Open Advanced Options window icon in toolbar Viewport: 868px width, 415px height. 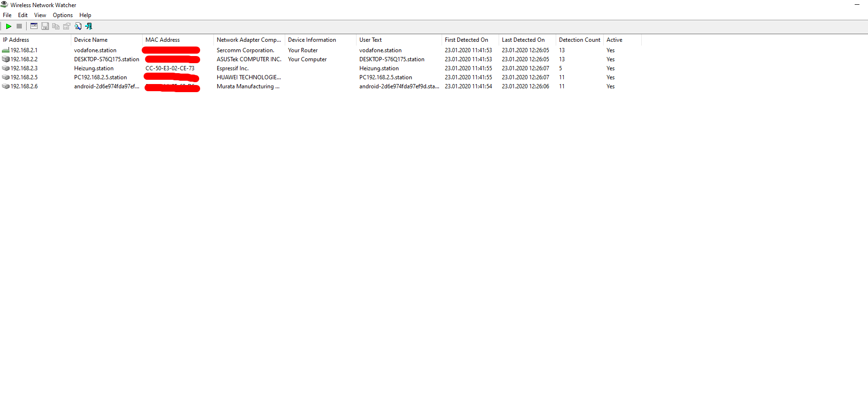pos(34,27)
